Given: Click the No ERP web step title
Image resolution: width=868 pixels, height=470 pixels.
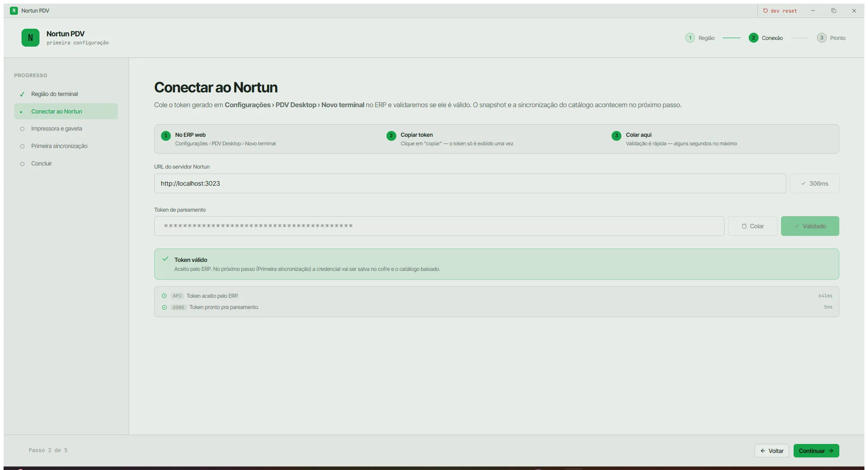Looking at the screenshot, I should pyautogui.click(x=190, y=135).
